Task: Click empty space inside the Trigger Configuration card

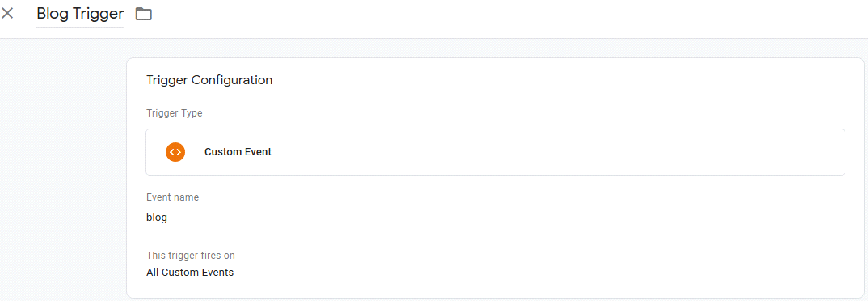Action: (x=554, y=89)
